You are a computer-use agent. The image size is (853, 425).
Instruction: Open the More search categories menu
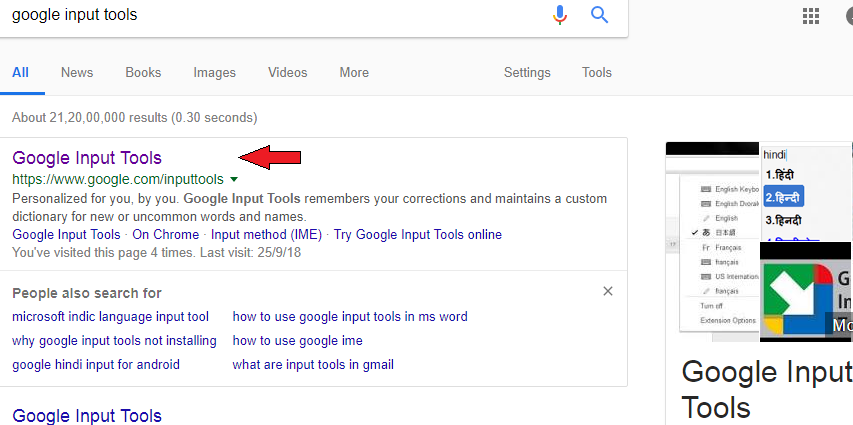[x=354, y=72]
